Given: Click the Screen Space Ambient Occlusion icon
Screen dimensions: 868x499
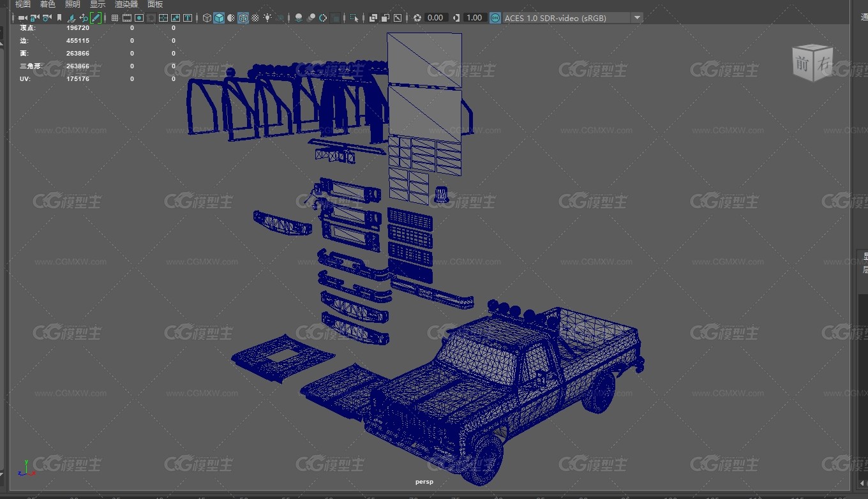Looking at the screenshot, I should (298, 18).
